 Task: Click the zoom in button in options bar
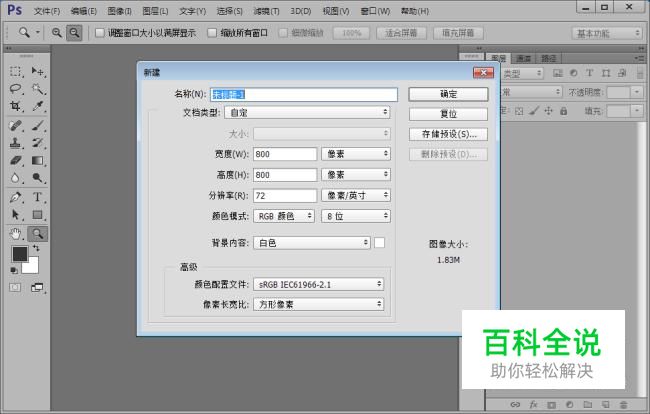pyautogui.click(x=57, y=33)
